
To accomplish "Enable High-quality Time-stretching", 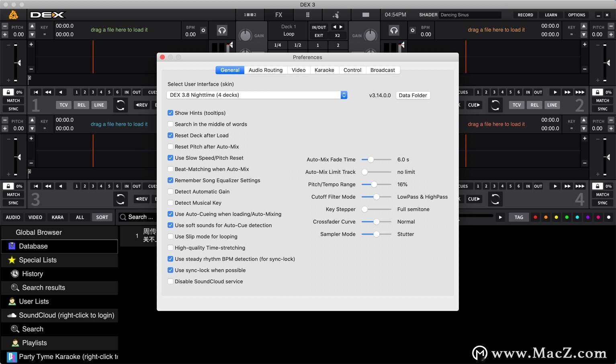I will (x=170, y=248).
